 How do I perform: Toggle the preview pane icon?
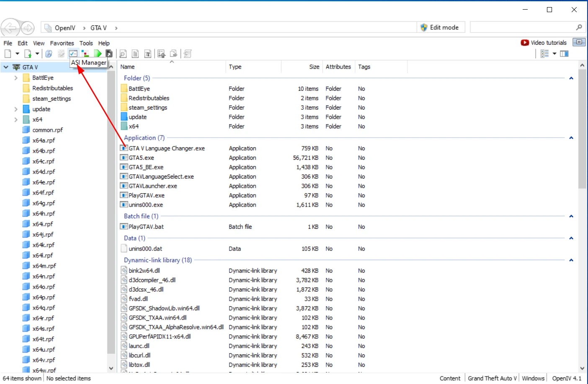coord(564,54)
